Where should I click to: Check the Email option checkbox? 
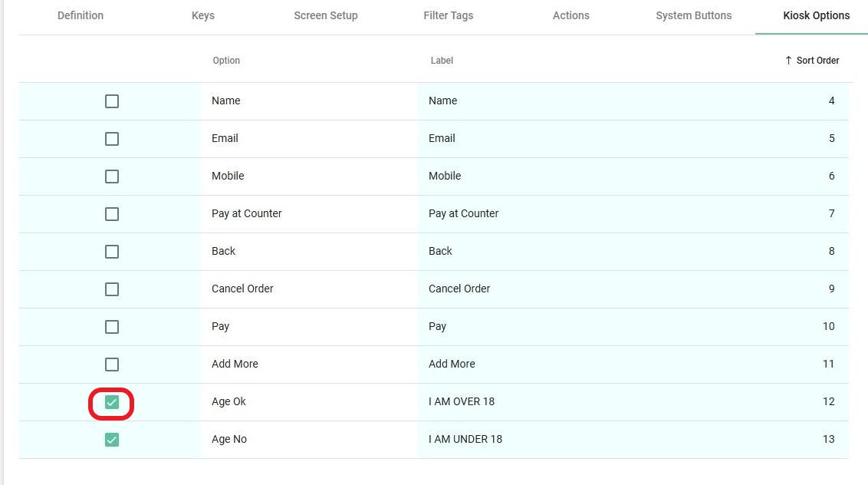pyautogui.click(x=112, y=139)
